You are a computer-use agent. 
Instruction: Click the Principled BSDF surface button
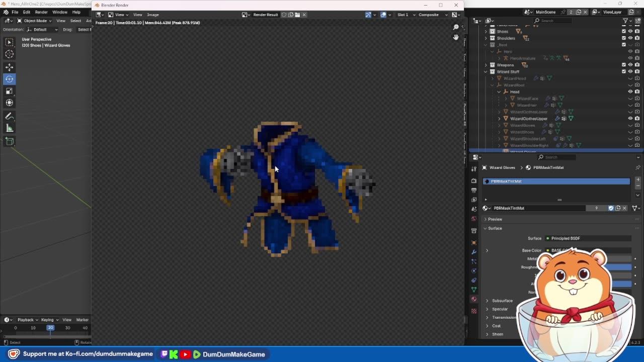click(588, 238)
